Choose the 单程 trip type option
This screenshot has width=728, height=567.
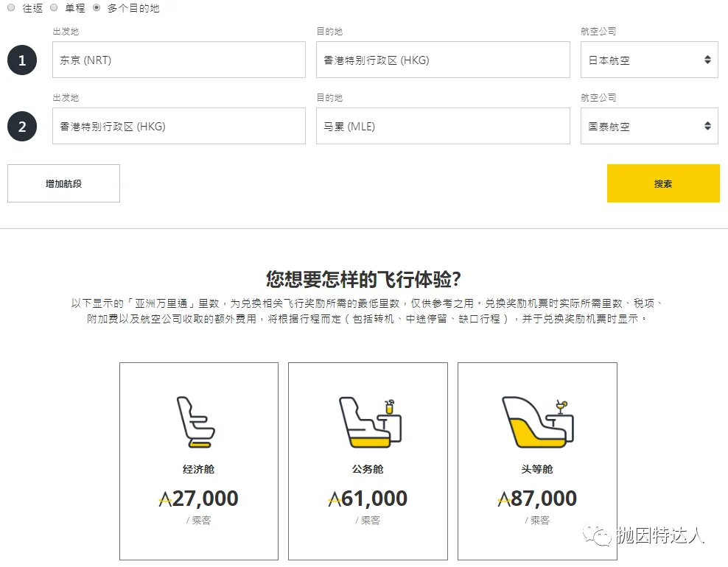(x=52, y=8)
